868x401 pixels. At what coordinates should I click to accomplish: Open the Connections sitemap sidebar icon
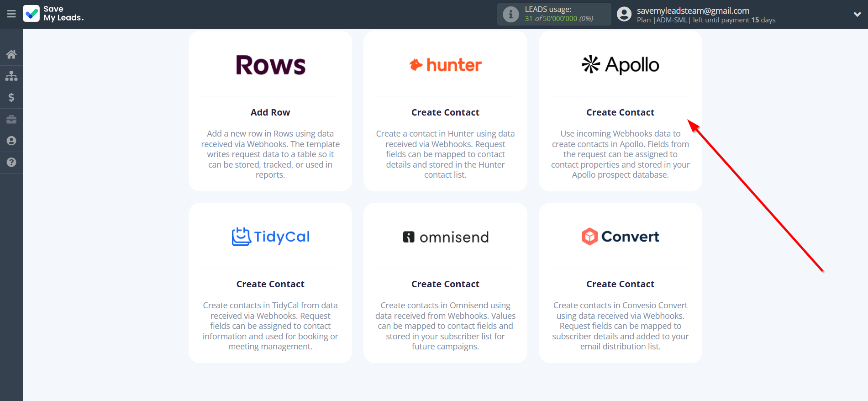pyautogui.click(x=11, y=76)
